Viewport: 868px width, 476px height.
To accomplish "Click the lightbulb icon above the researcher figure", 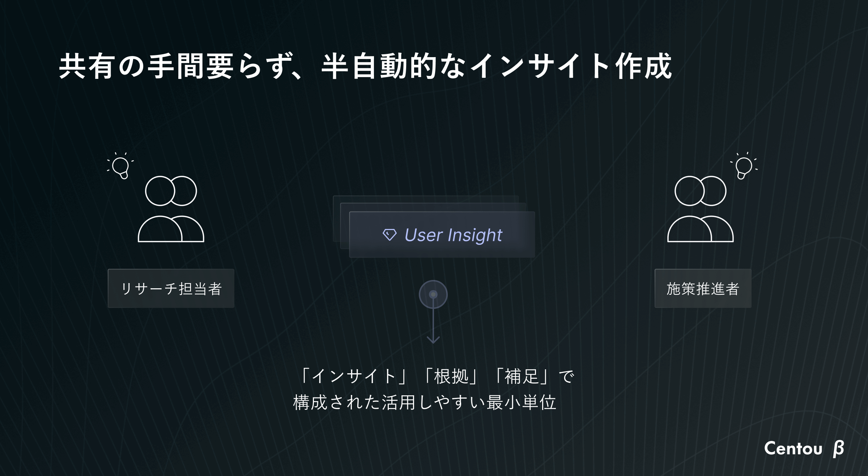I will click(x=120, y=167).
